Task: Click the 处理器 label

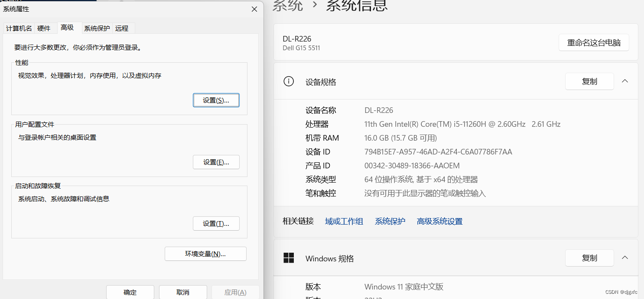Action: pos(317,124)
